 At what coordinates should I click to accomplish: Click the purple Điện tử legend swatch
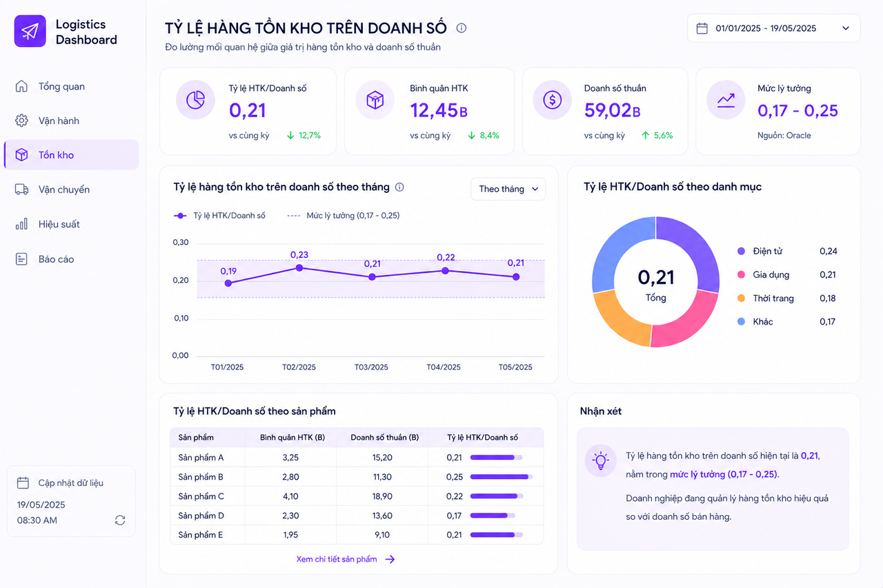pos(741,252)
